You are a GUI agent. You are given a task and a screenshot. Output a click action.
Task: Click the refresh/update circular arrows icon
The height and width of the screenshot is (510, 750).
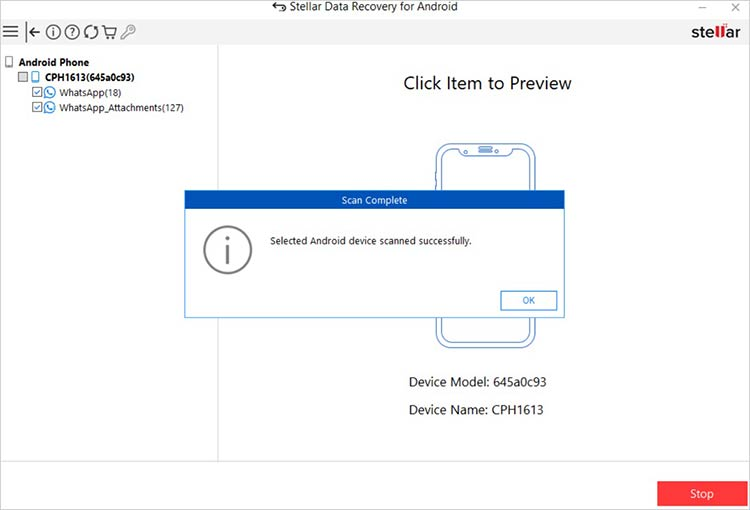pyautogui.click(x=90, y=32)
